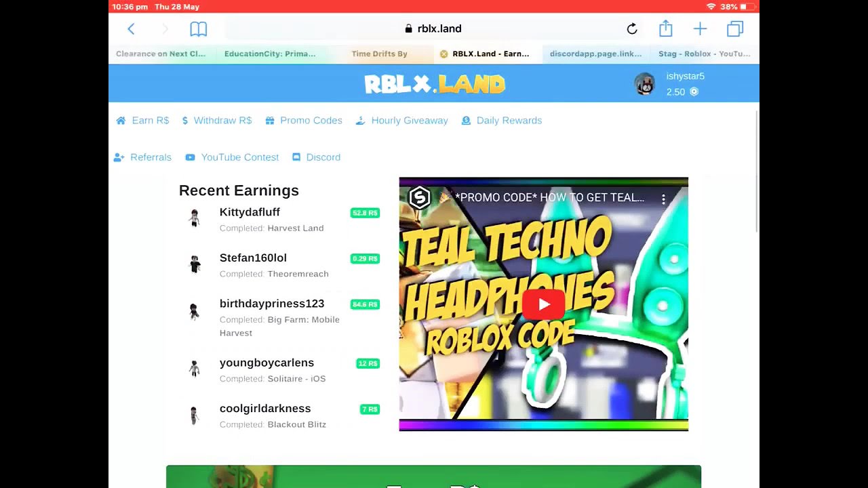Viewport: 868px width, 488px height.
Task: Click Kittydafluff's avatar image
Action: coord(195,218)
